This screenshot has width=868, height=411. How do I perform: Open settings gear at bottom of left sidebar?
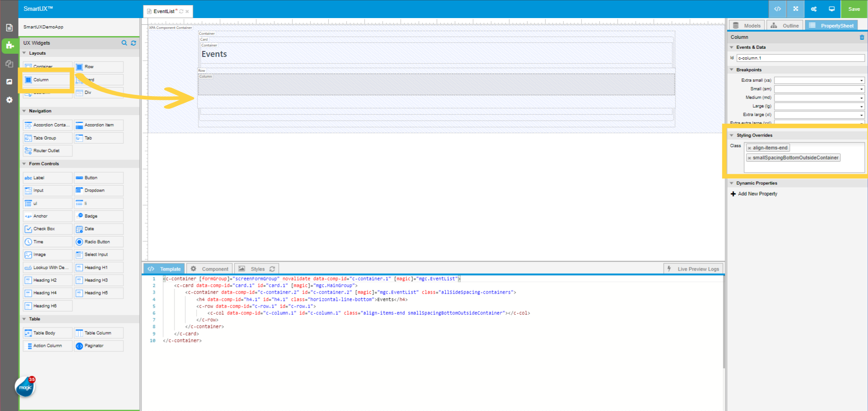[x=9, y=100]
